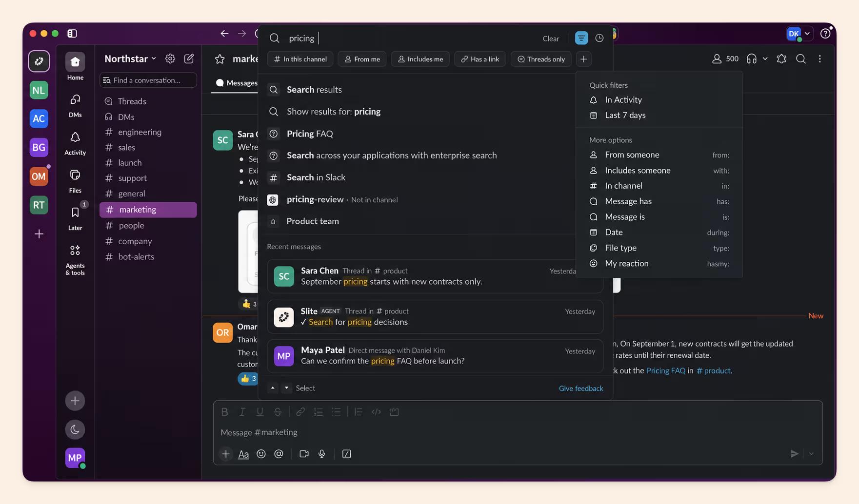
Task: Expand the send options chevron
Action: coord(811,454)
